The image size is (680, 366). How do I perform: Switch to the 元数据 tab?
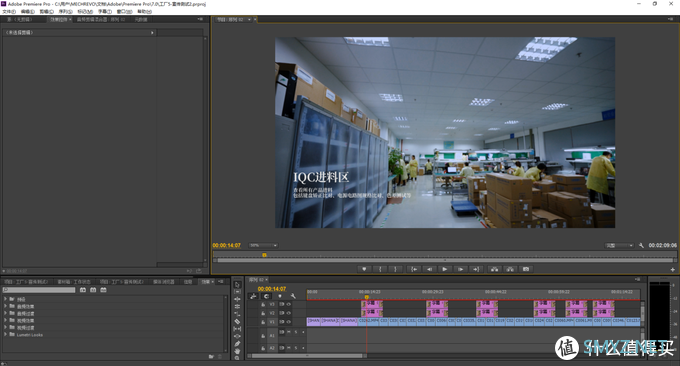point(141,20)
